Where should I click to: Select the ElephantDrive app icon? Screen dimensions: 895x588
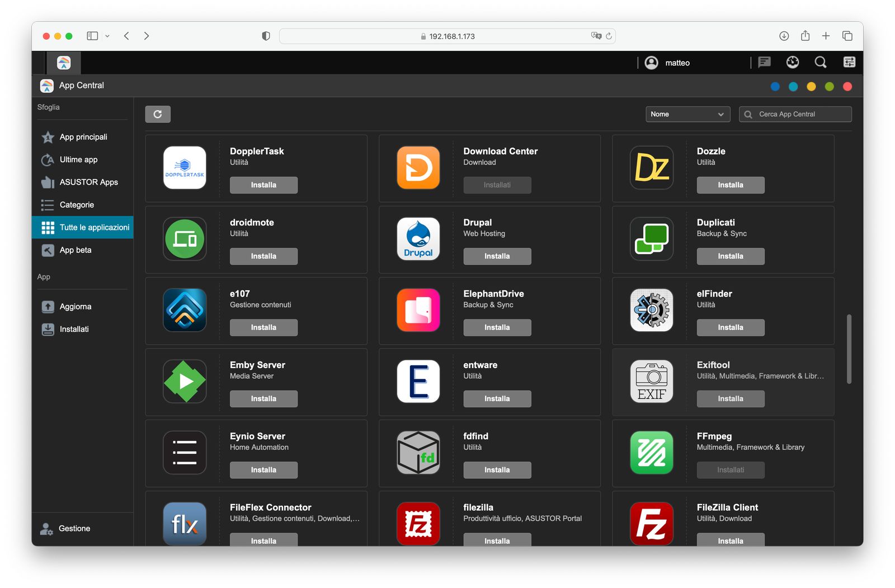(418, 310)
